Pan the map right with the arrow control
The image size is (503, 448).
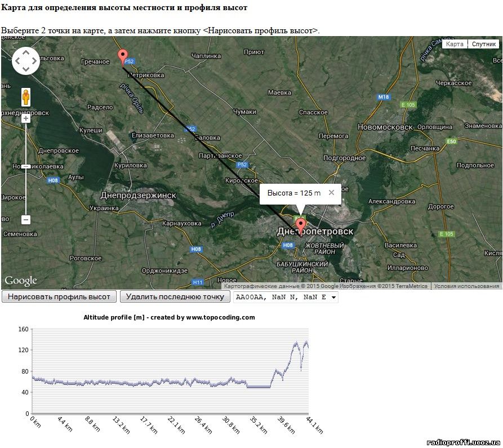(x=34, y=61)
